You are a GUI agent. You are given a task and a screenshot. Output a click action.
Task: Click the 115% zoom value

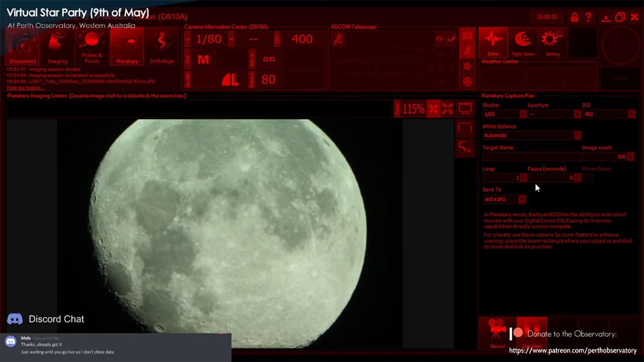click(x=413, y=109)
